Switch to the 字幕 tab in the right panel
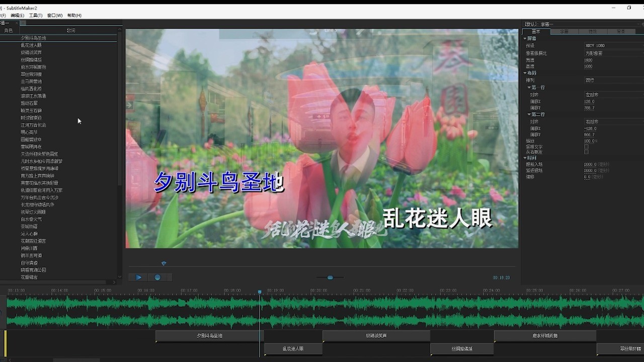The height and width of the screenshot is (362, 644). (x=566, y=31)
